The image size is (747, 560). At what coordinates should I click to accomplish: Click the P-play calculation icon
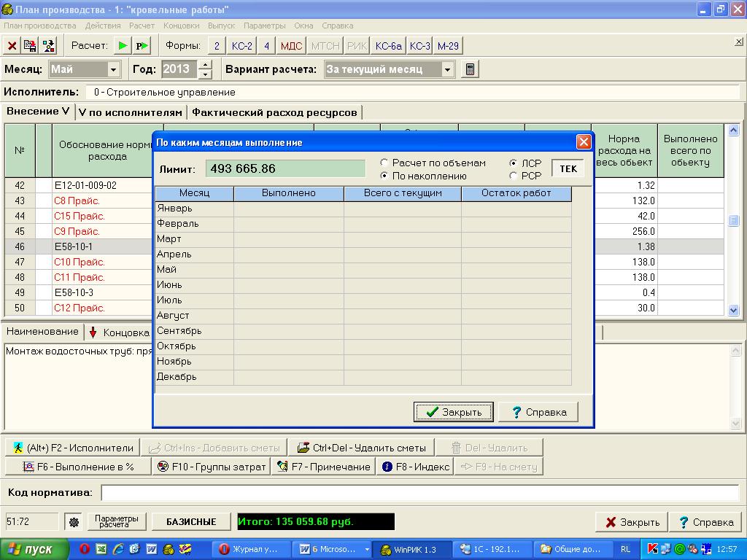[142, 46]
